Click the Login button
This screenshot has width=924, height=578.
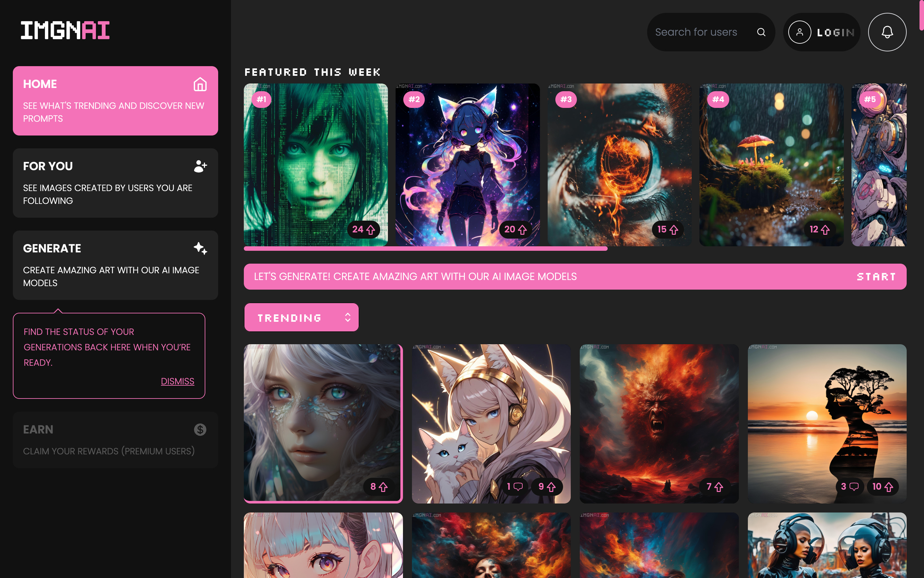(x=821, y=32)
